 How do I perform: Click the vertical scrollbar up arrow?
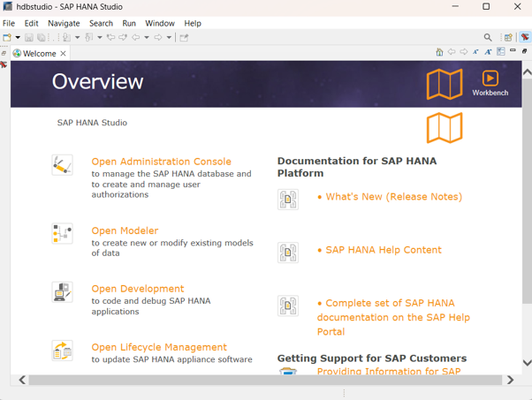pos(527,72)
